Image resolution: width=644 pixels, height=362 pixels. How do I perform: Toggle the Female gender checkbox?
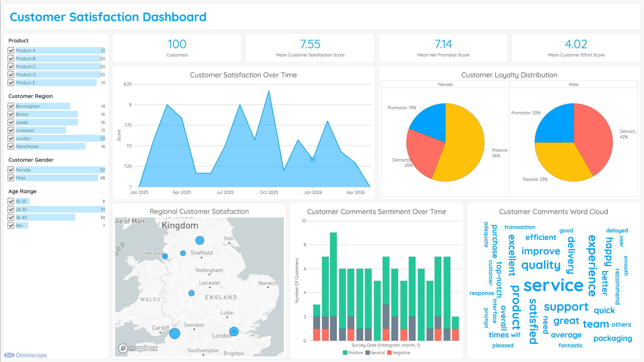11,170
